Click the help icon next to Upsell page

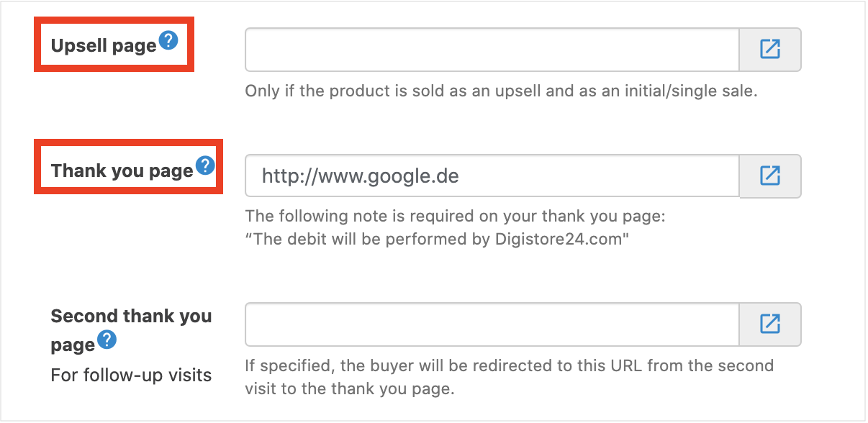click(168, 41)
